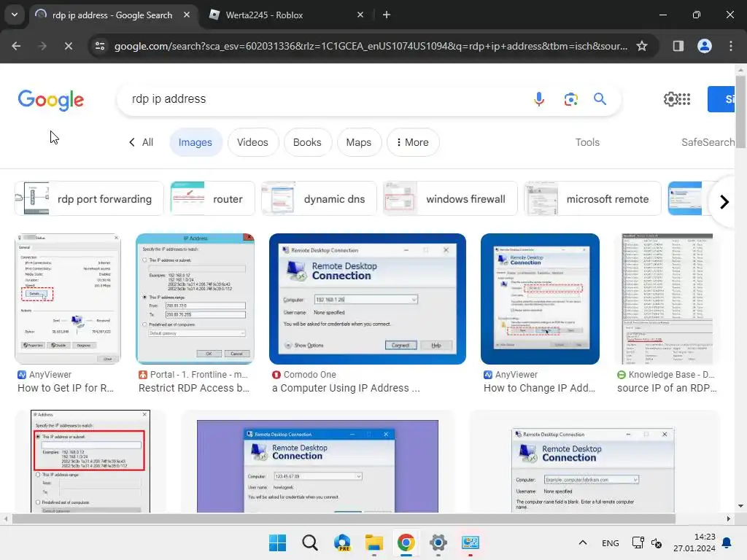
Task: Open purple background Remote Desktop thumbnail
Action: tap(318, 466)
